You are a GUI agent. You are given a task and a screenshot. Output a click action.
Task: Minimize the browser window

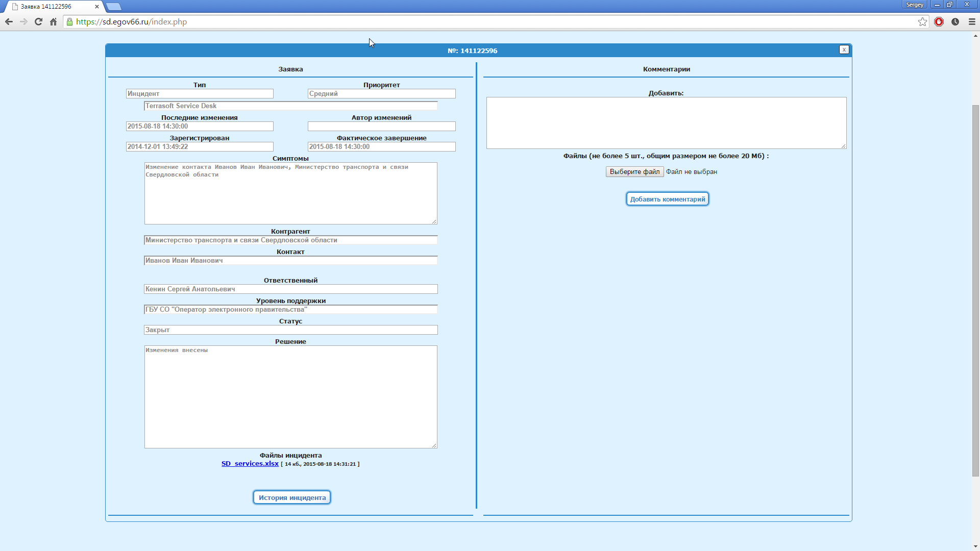[x=937, y=5]
